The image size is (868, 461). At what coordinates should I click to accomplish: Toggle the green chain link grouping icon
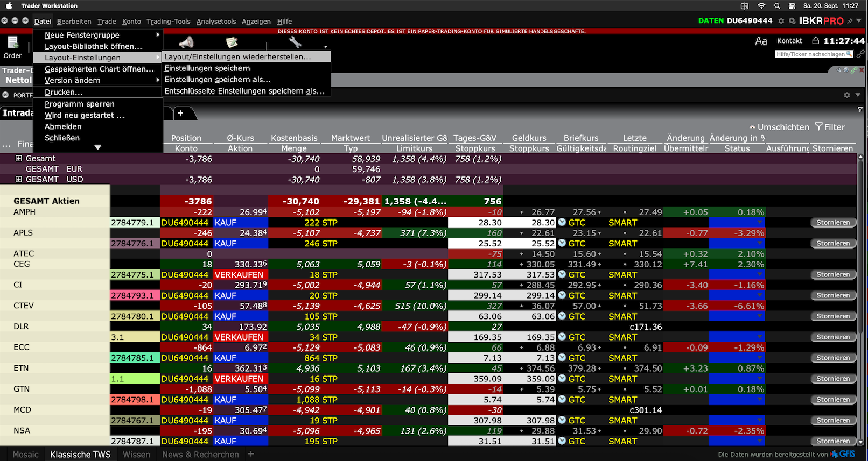point(853,70)
